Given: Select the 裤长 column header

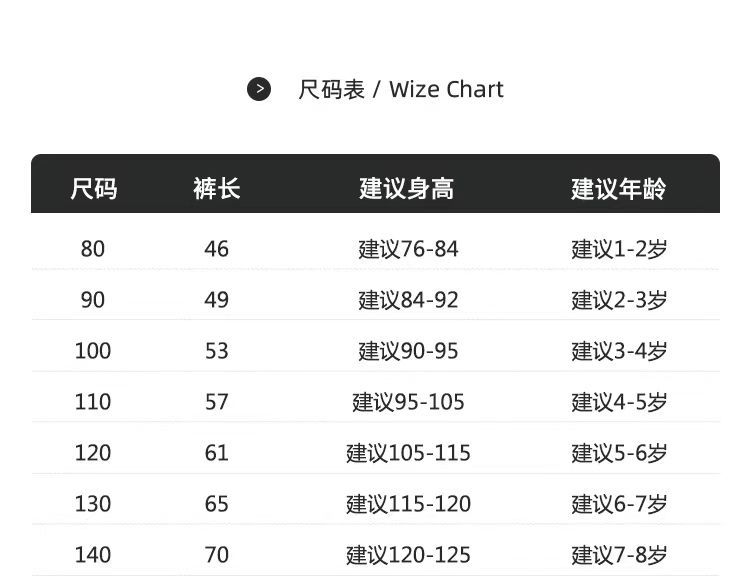Looking at the screenshot, I should pos(217,188).
